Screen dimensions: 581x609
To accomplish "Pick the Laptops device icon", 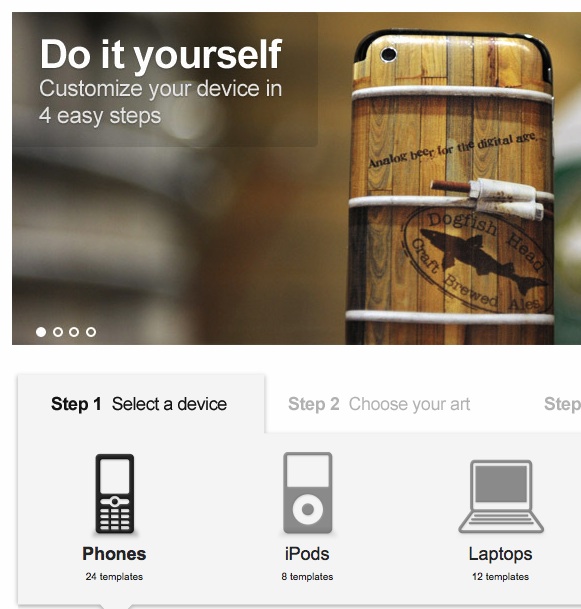I will coord(501,496).
